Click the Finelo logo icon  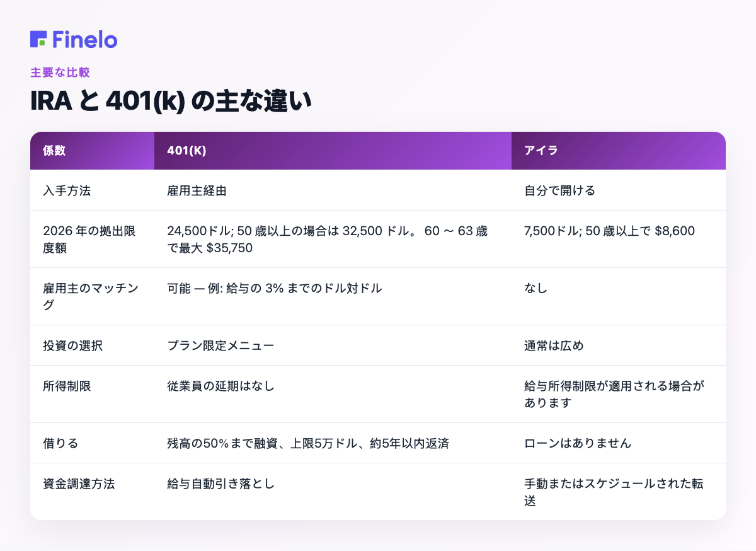tap(38, 39)
